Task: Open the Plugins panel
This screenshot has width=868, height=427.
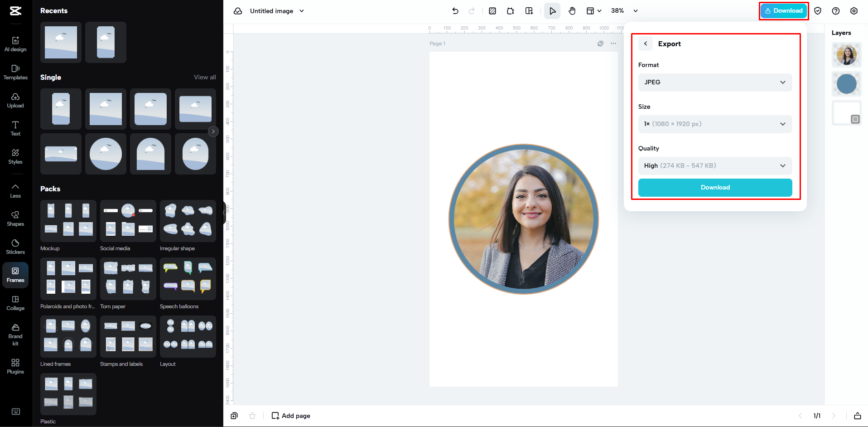Action: (x=15, y=365)
